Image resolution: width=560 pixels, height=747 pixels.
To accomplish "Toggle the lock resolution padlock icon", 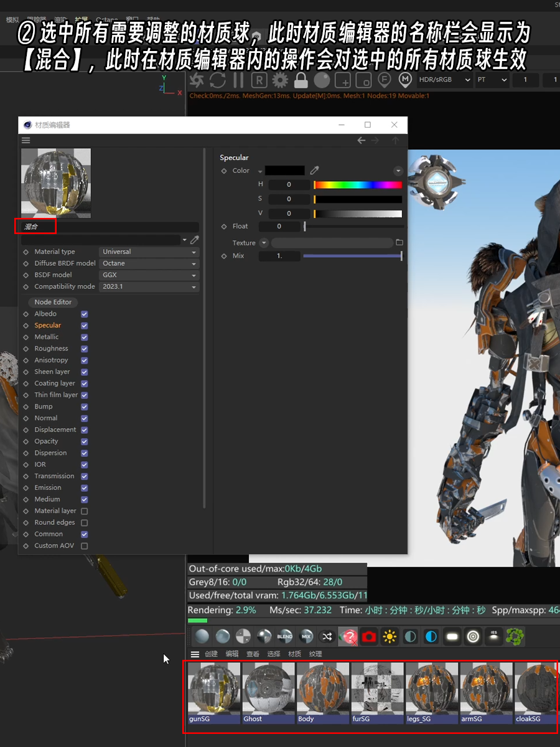I will [301, 80].
